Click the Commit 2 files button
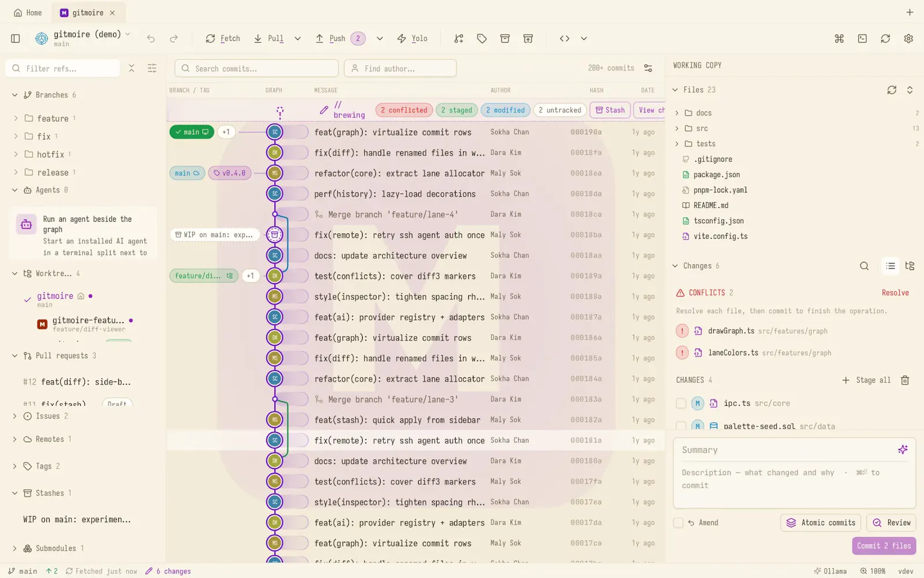924x578 pixels. tap(884, 546)
